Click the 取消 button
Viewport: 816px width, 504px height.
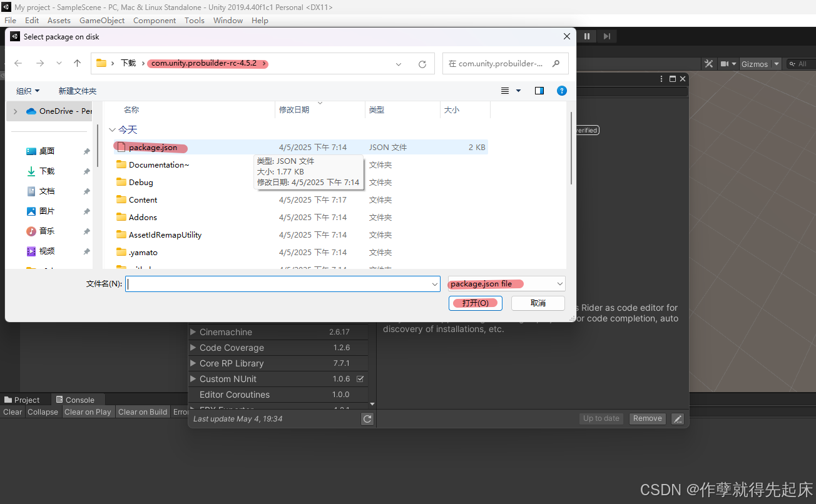pos(538,303)
